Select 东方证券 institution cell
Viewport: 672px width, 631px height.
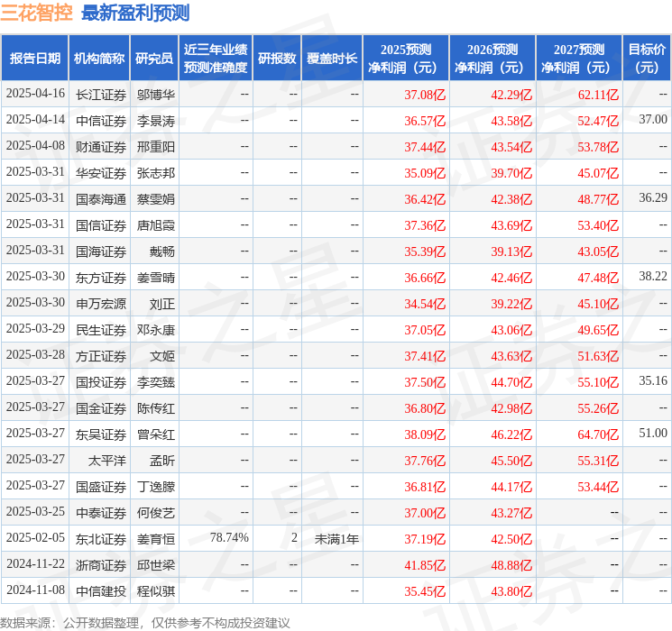(101, 278)
